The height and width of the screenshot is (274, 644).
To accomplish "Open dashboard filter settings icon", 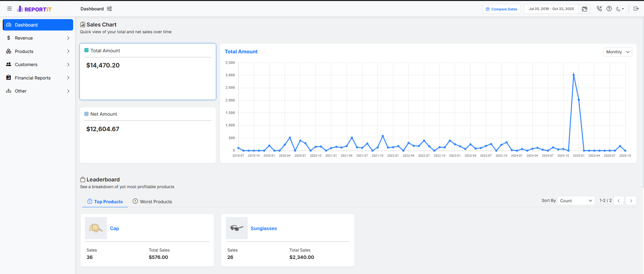I will [x=109, y=9].
